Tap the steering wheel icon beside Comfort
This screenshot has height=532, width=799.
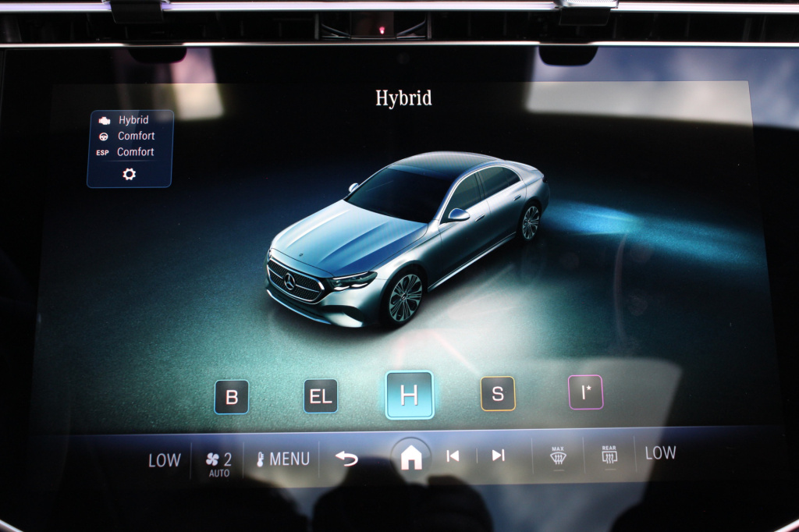pyautogui.click(x=104, y=137)
